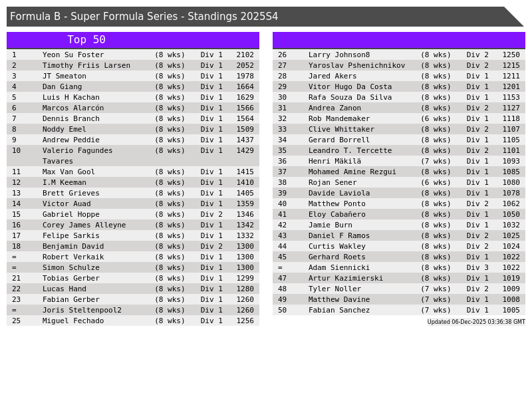This screenshot has height=399, width=532.
Task: Click Larry Johnson8's name
Action: coord(339,55)
